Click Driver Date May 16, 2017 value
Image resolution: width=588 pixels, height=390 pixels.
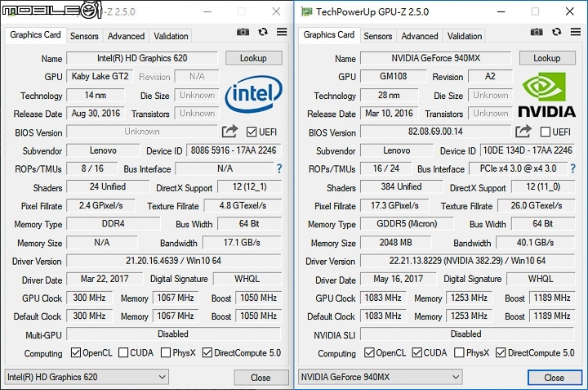(398, 279)
